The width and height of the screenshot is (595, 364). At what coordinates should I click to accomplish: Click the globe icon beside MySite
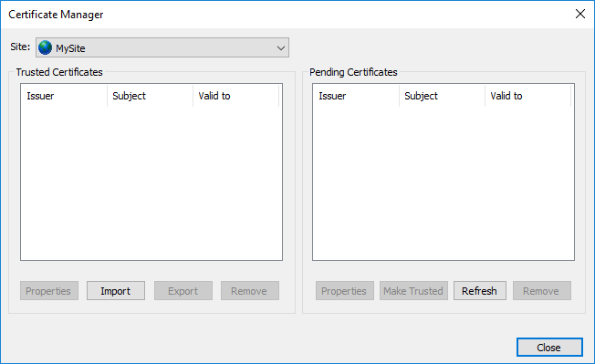45,47
